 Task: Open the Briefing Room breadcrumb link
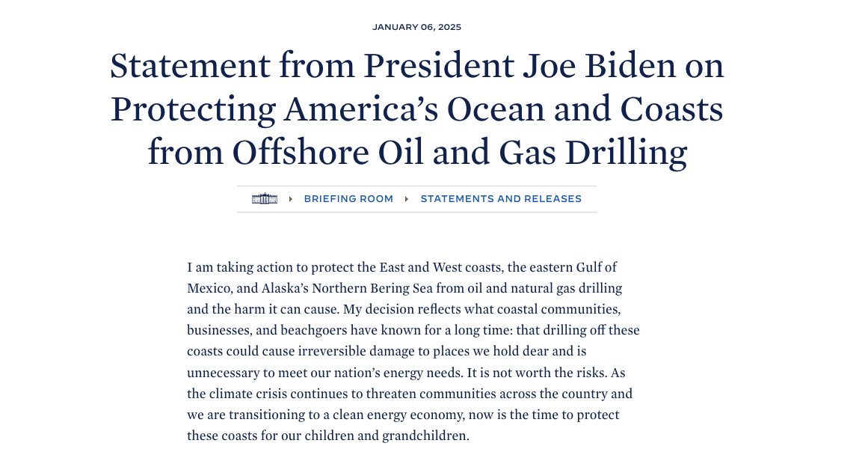tap(348, 199)
